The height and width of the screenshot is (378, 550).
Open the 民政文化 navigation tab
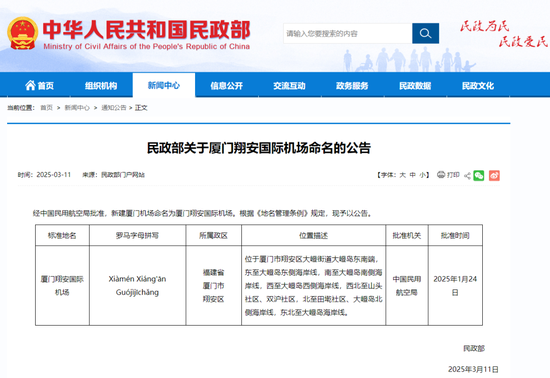coord(478,86)
